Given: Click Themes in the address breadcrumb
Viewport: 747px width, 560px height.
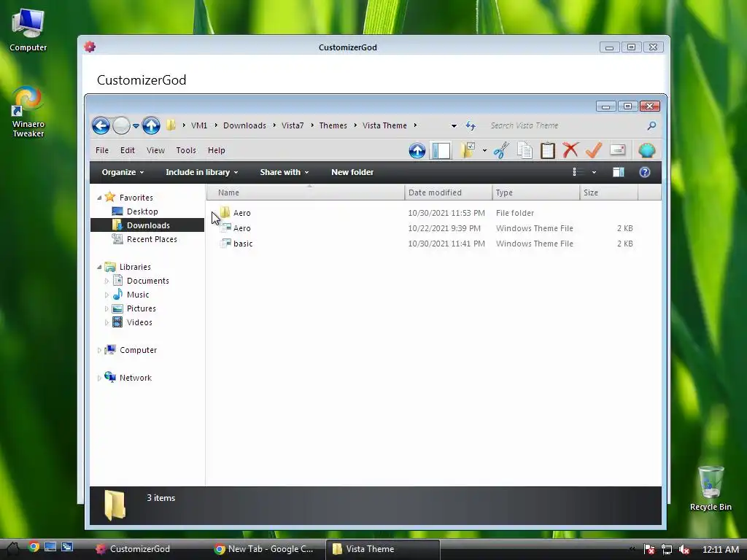Looking at the screenshot, I should pos(333,125).
